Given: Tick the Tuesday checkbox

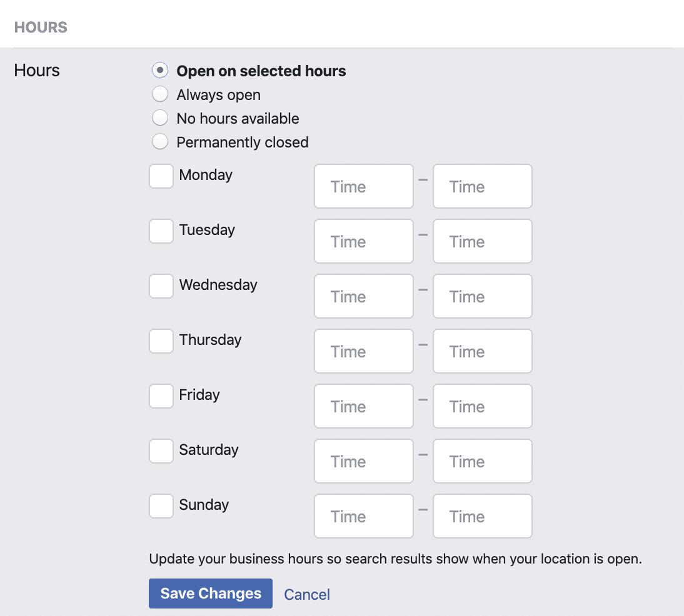Looking at the screenshot, I should click(161, 231).
